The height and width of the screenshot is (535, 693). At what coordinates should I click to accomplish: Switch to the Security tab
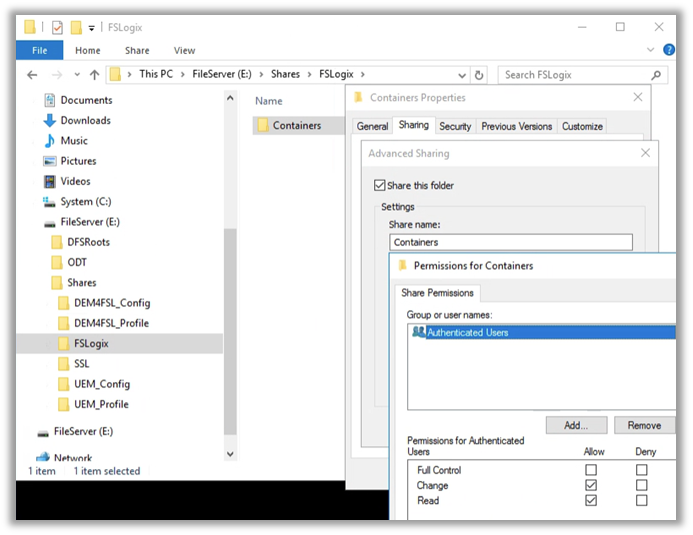pos(455,126)
